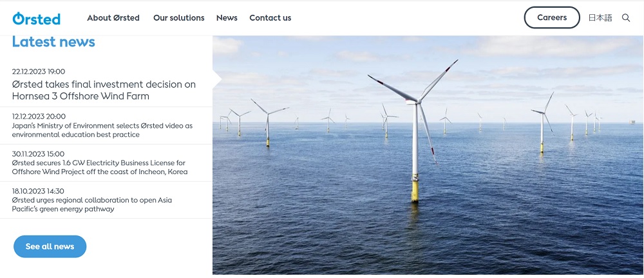The width and height of the screenshot is (644, 278).
Task: Open the Hornsea 3 investment decision article
Action: coord(104,90)
